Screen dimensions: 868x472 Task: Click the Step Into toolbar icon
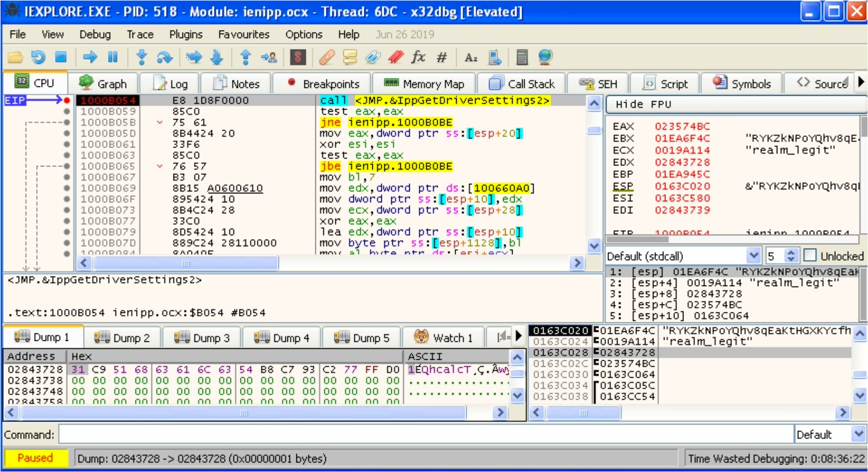click(141, 57)
